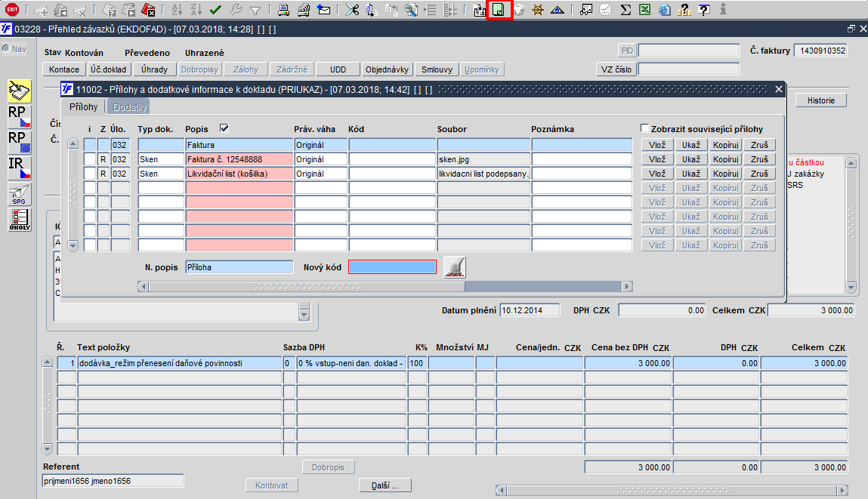Click the left arrow of attachments horizontal scrollbar
This screenshot has height=499, width=868.
click(144, 287)
